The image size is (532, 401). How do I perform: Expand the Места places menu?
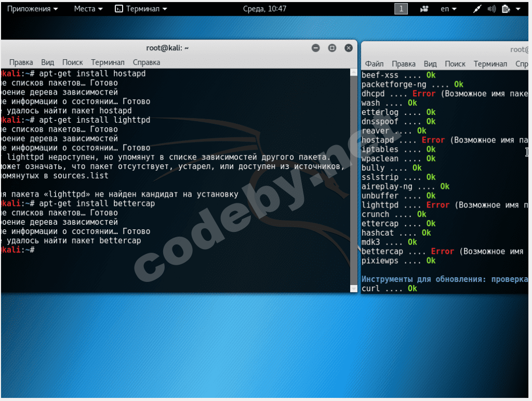(88, 9)
